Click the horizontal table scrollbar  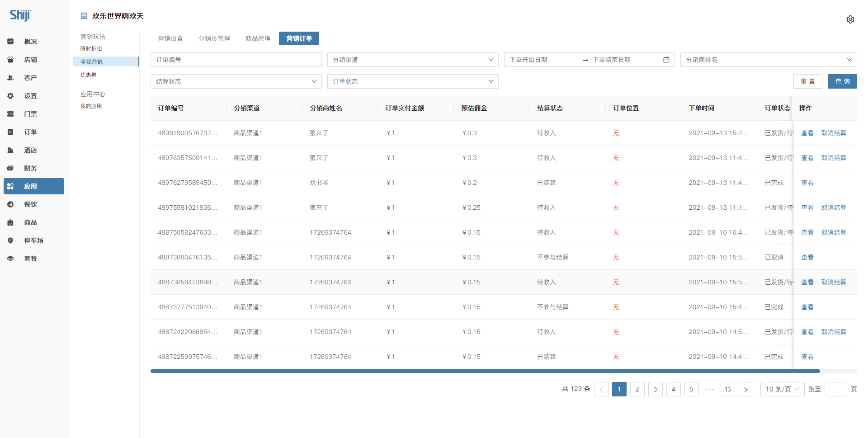(485, 371)
